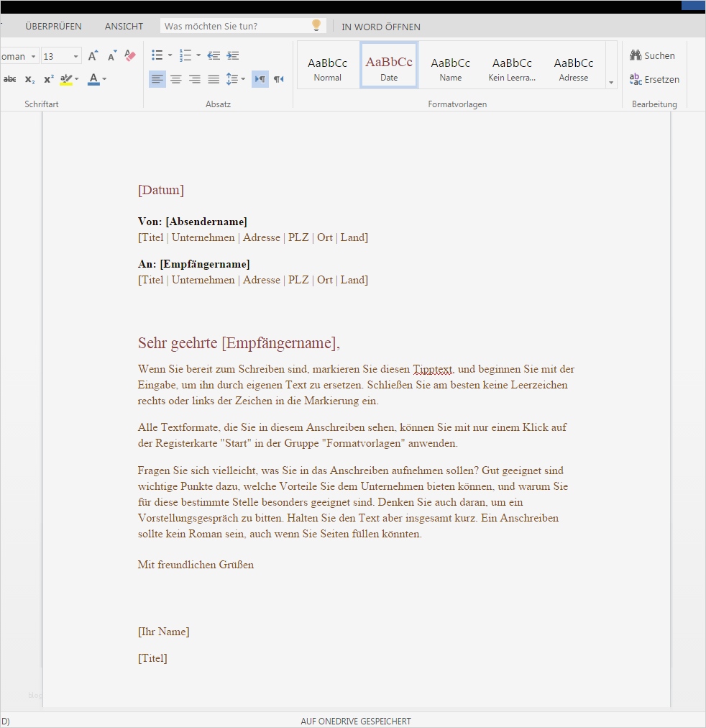Apply blue font color
This screenshot has width=706, height=728.
[x=93, y=79]
